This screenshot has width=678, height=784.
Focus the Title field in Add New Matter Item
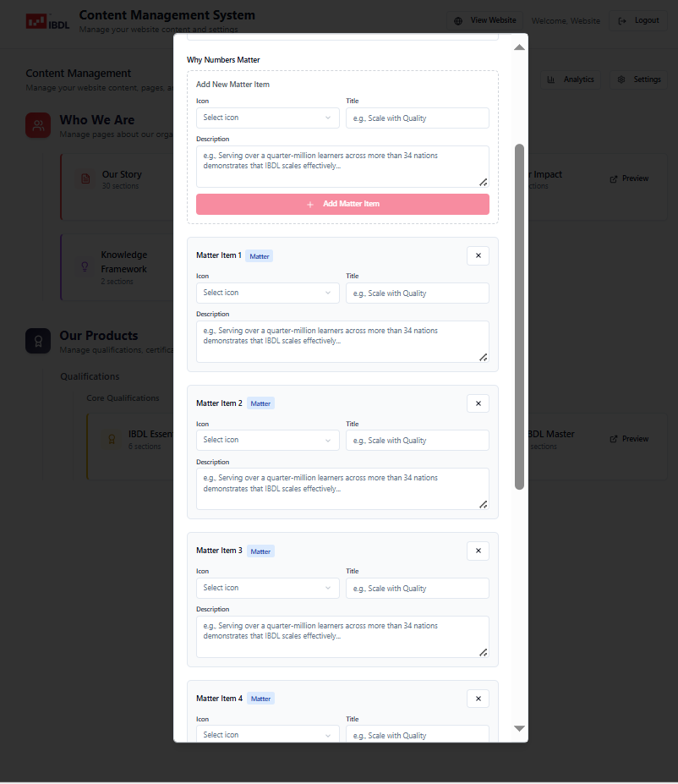[x=417, y=118]
